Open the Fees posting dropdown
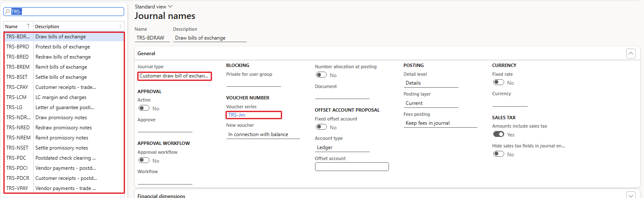 (x=440, y=123)
